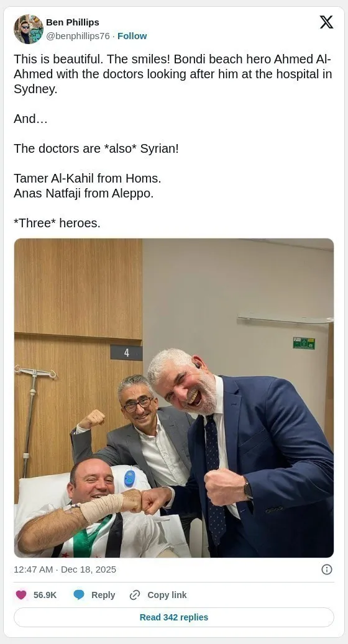Click the blue reply bubble icon
348x644 pixels.
[x=79, y=595]
